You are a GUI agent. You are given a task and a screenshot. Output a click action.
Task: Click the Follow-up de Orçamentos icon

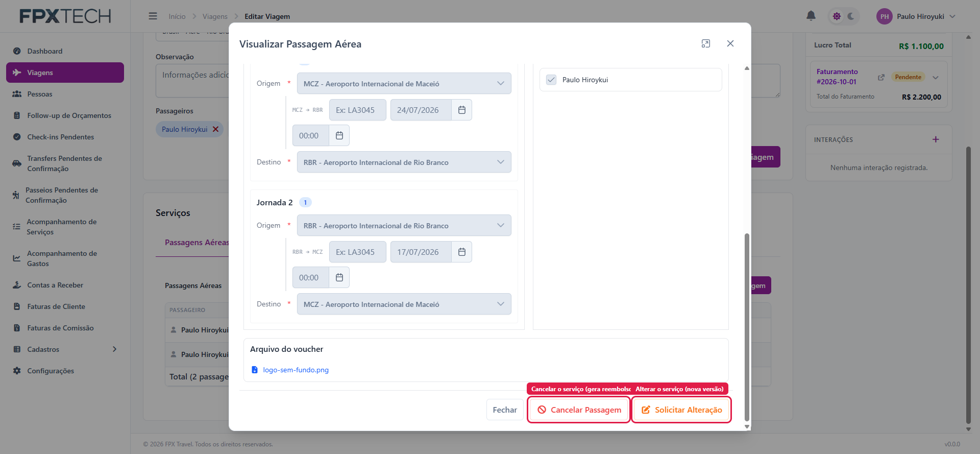[17, 115]
